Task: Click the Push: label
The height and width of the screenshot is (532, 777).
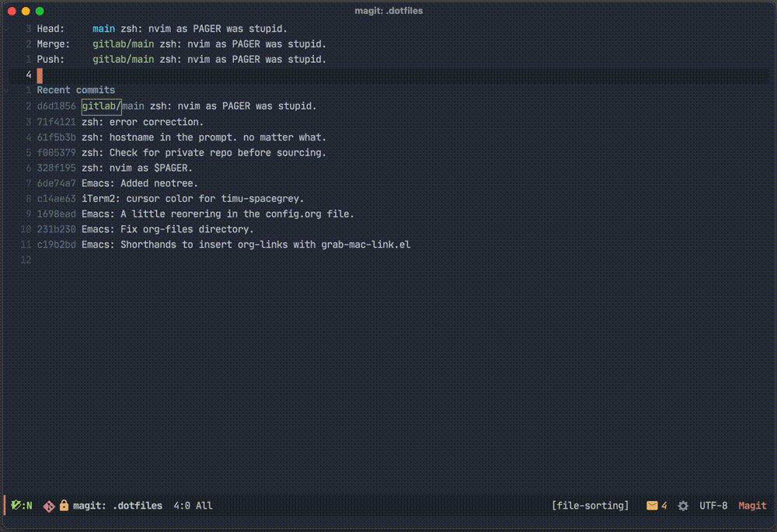Action: 51,60
